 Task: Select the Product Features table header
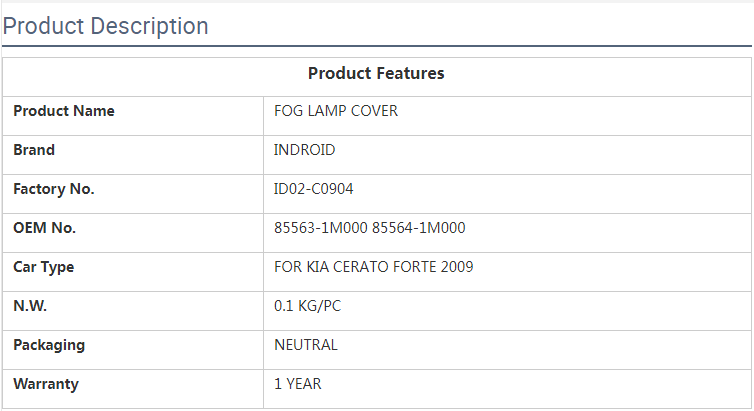tap(376, 74)
